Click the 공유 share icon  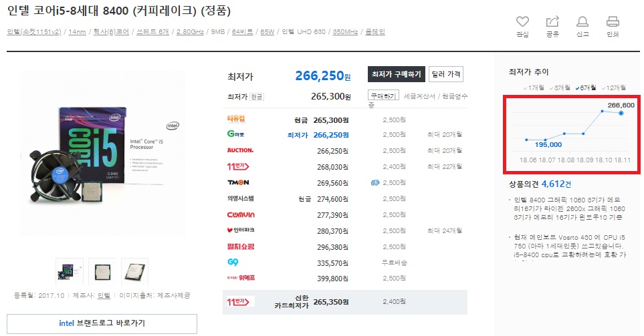click(552, 22)
